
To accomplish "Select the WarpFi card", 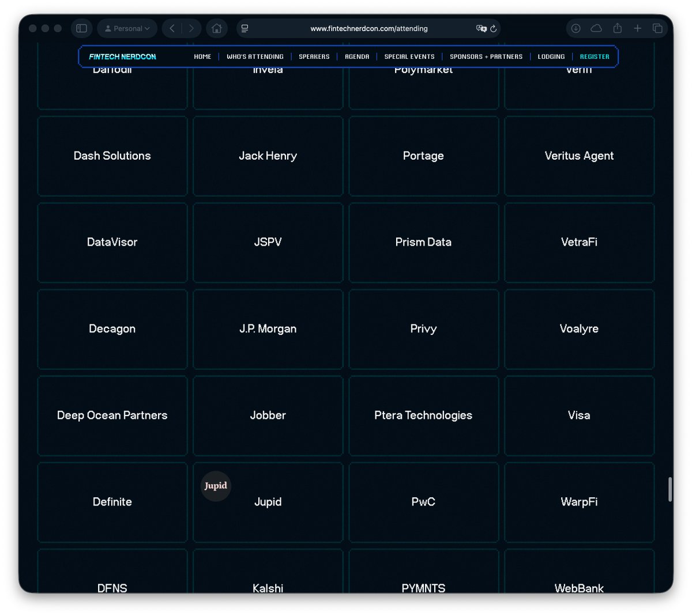I will click(580, 502).
